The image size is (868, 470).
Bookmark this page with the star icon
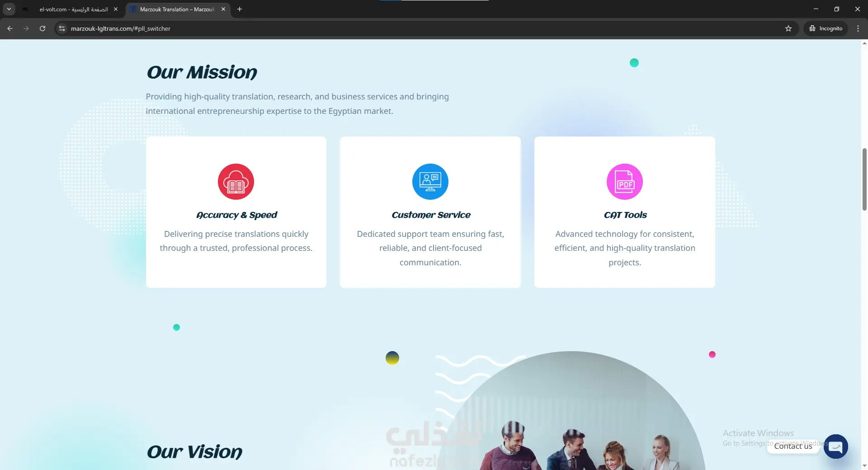click(x=788, y=28)
